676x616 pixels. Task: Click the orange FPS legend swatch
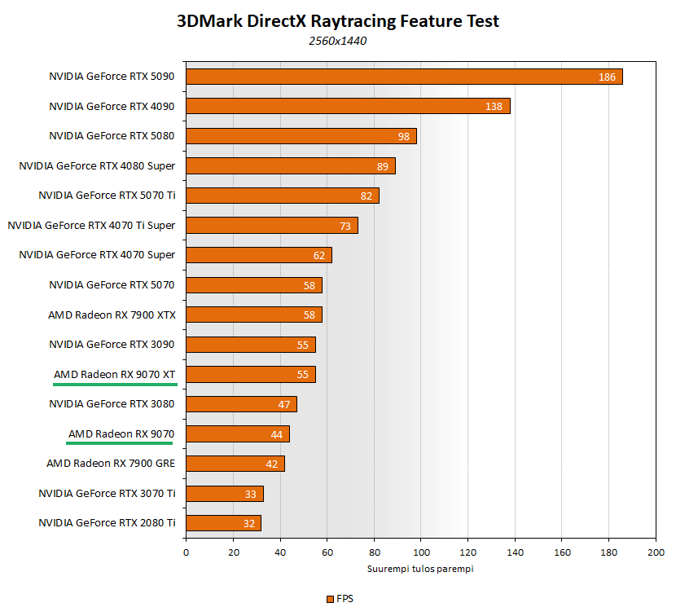pos(330,599)
